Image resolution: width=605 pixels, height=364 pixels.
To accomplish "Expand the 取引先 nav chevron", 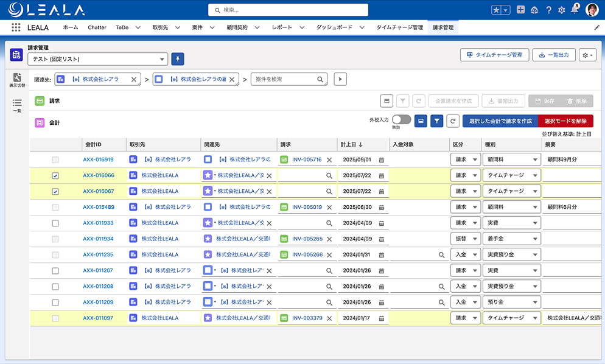I will tap(178, 27).
